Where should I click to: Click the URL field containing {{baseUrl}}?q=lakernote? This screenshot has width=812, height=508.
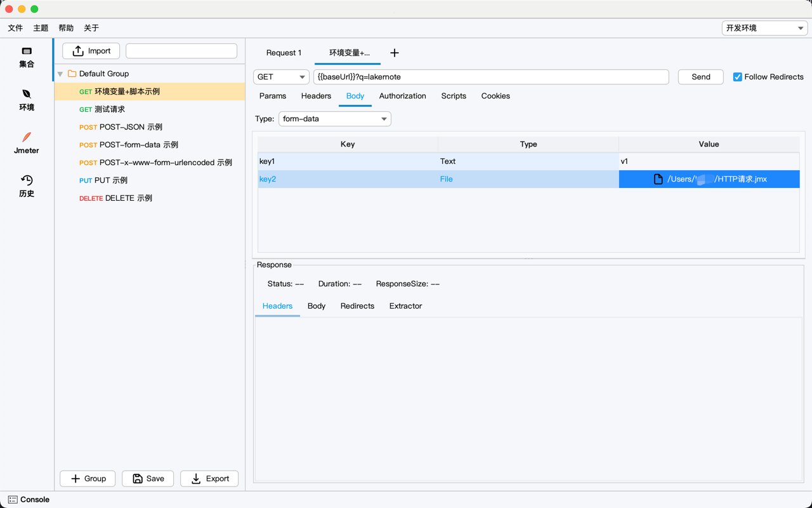click(x=491, y=77)
